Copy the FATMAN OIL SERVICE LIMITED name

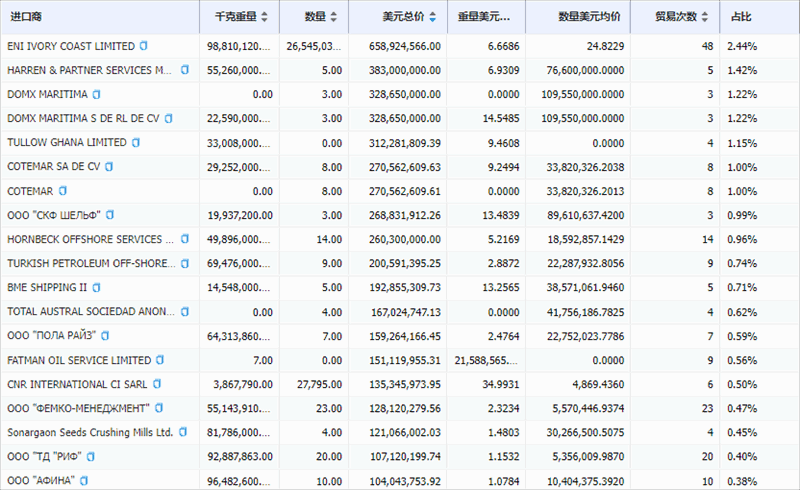(x=160, y=359)
